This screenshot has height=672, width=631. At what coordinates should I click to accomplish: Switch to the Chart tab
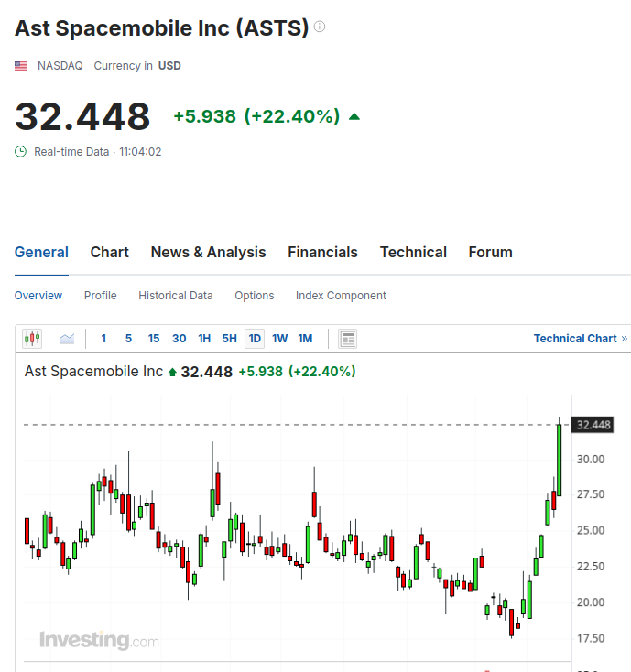109,252
